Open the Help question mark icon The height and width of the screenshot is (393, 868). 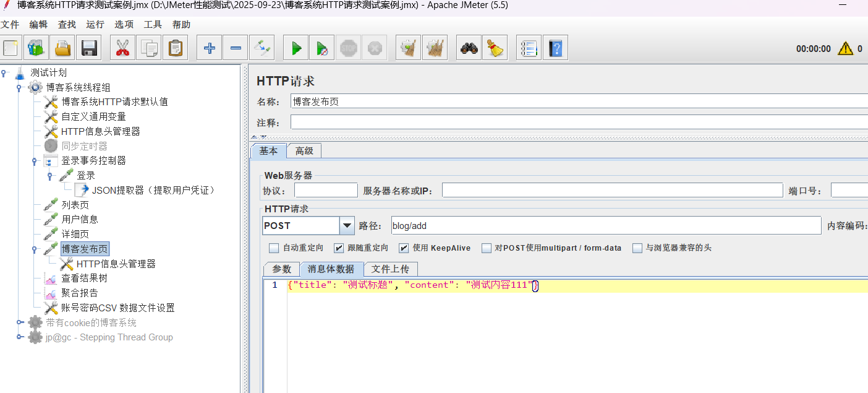(x=555, y=48)
